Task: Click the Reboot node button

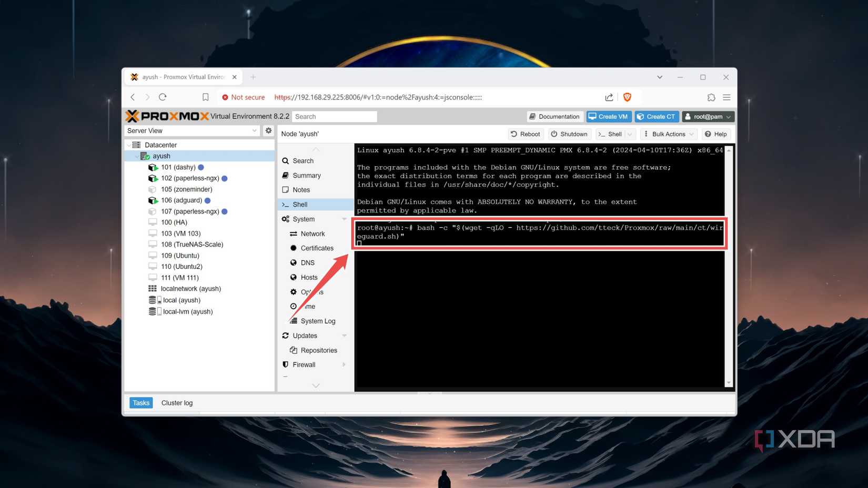Action: pyautogui.click(x=526, y=134)
